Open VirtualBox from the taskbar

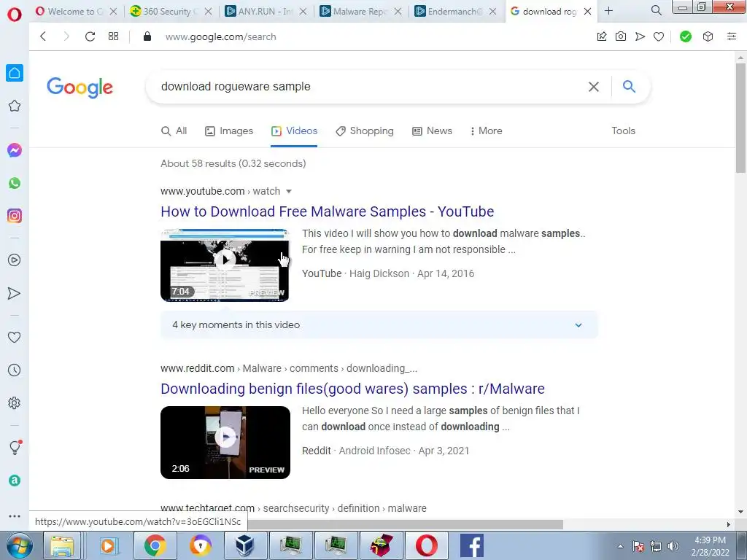tap(245, 545)
